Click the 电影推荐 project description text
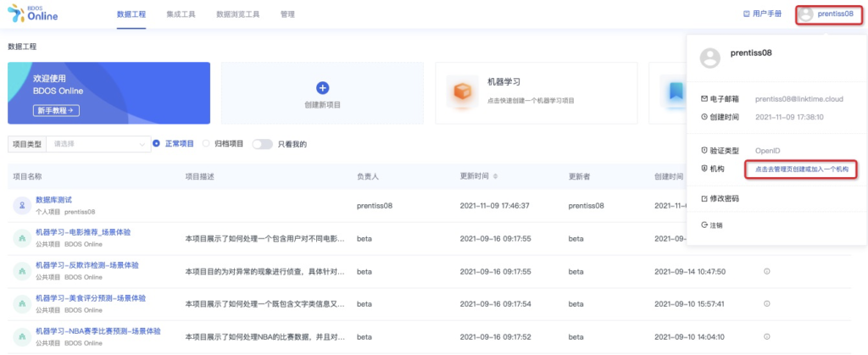Screen dimensions: 868x355 [265, 239]
